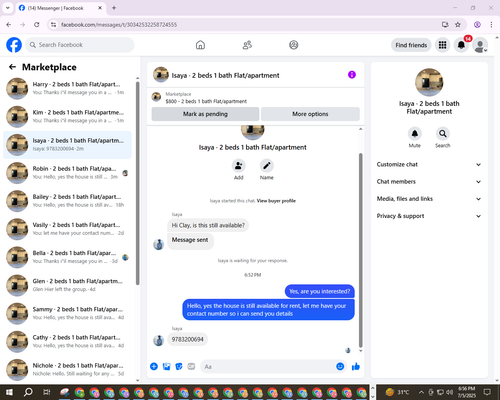Open the taskbar clock and date

(466, 392)
